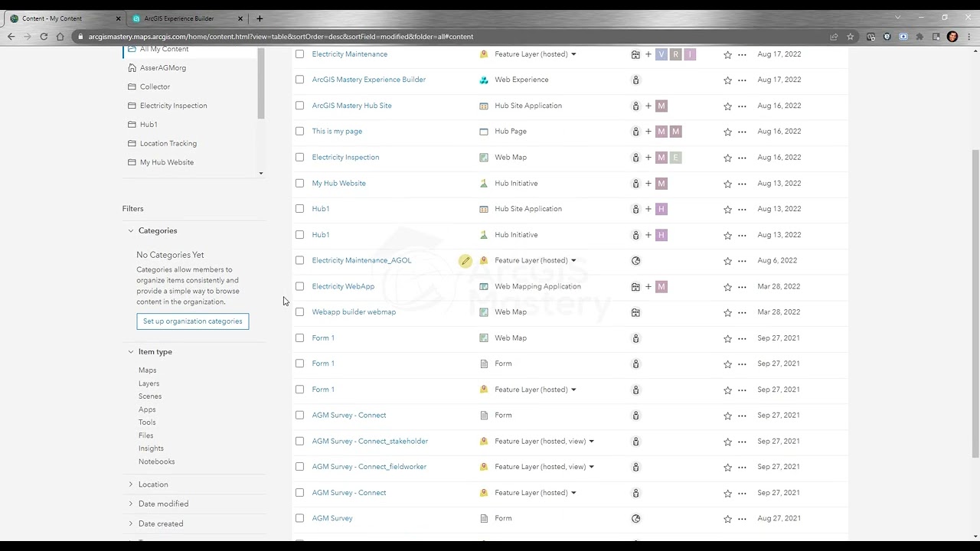The height and width of the screenshot is (551, 980).
Task: Open the Collector folder
Action: click(155, 86)
